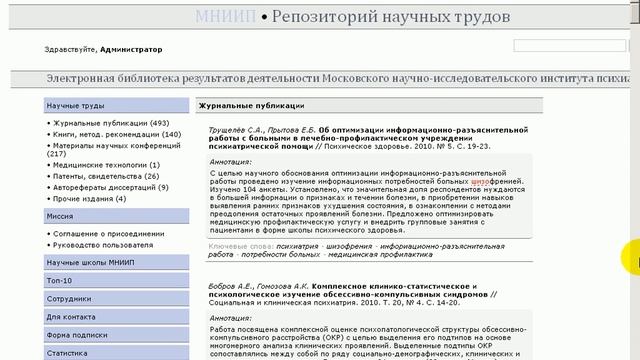
Task: Open author Прытова Е.Б. link
Action: pyautogui.click(x=291, y=130)
